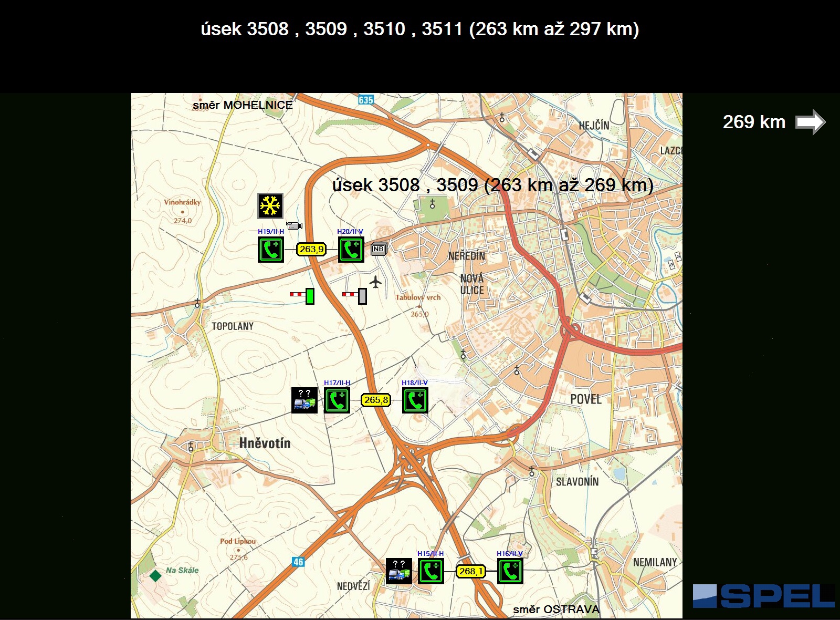Toggle the green barrier gate
Viewport: 840px width, 620px height.
click(303, 296)
